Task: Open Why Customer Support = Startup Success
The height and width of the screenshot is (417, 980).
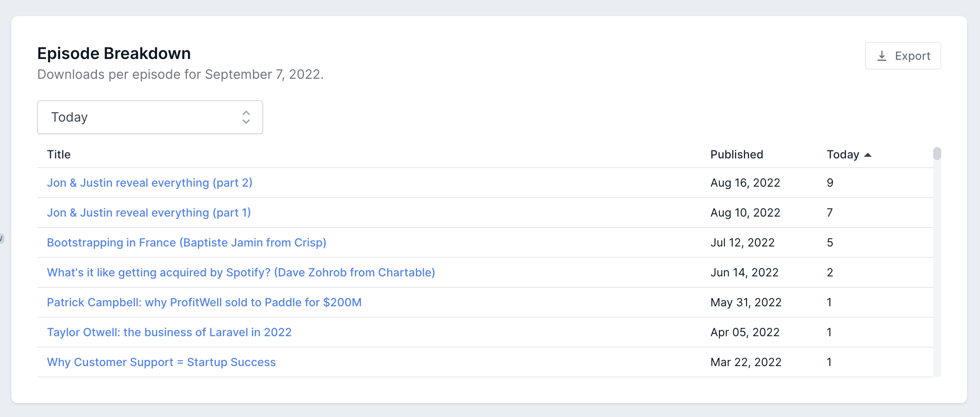Action: (161, 362)
